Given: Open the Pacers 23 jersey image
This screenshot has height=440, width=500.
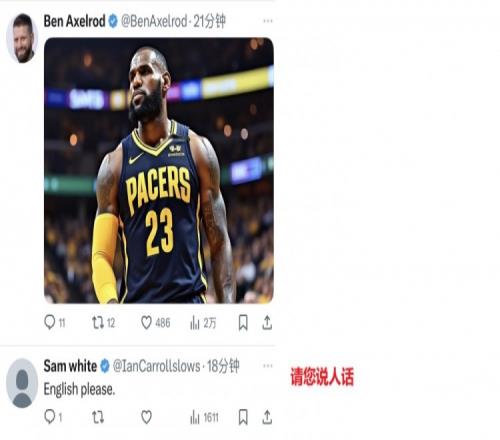Looking at the screenshot, I should point(159,170).
